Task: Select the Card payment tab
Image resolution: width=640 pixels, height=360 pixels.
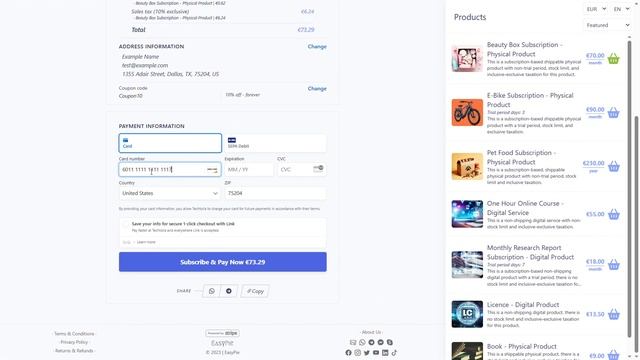Action: pyautogui.click(x=170, y=143)
